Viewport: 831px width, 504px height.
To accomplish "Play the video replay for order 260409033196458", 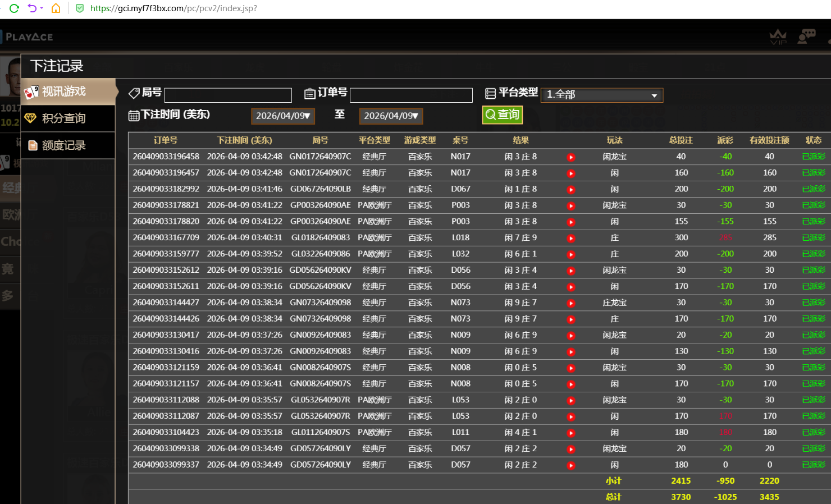I will pyautogui.click(x=571, y=157).
